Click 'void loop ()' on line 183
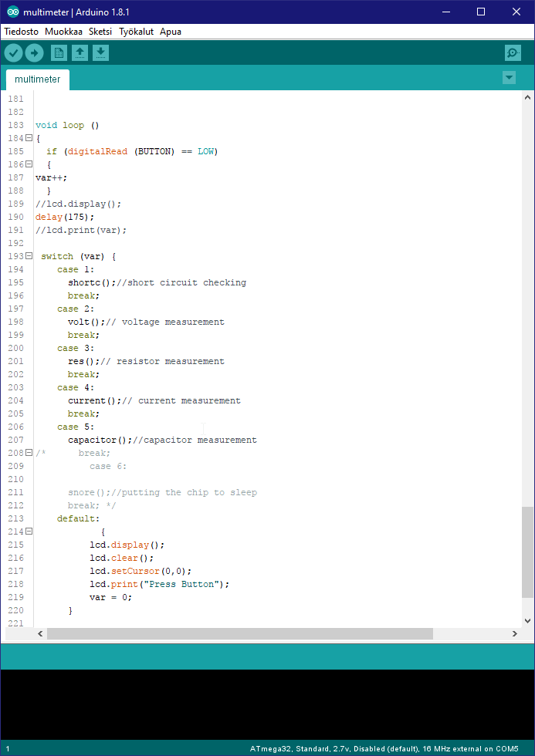535x756 pixels. (67, 125)
